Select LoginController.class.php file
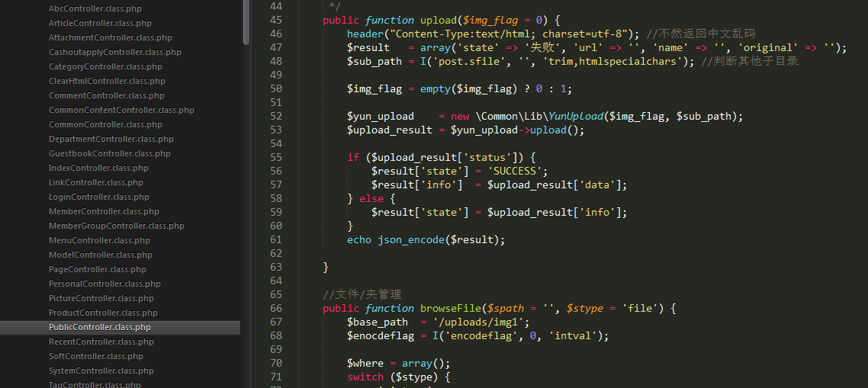 coord(98,197)
